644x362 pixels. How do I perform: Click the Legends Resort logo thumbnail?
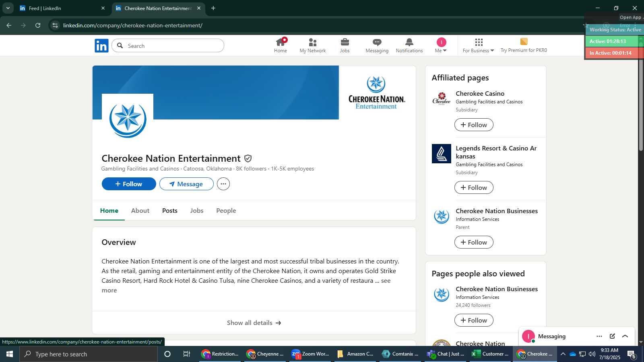pos(442,154)
